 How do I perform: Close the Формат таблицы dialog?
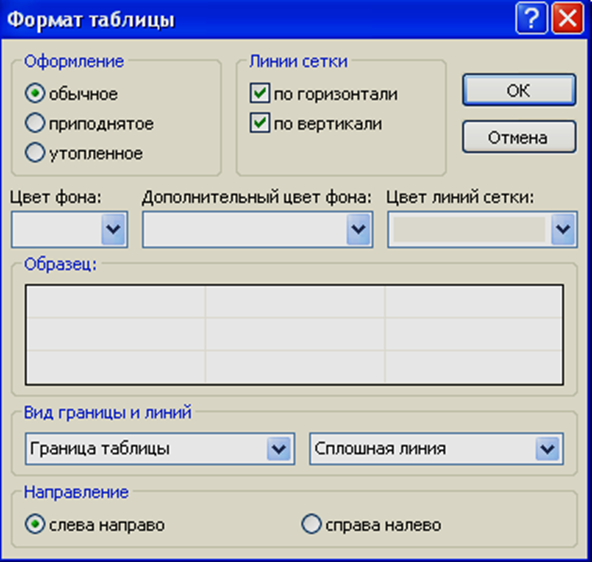click(567, 18)
